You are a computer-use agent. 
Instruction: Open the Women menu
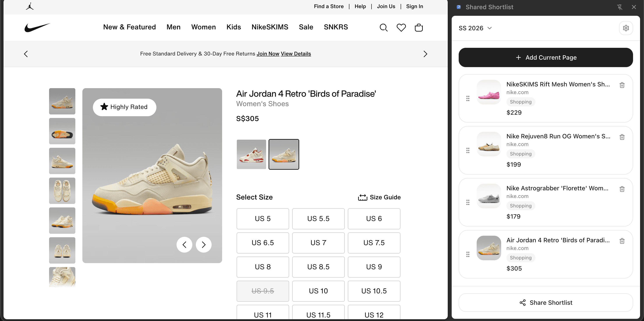pyautogui.click(x=203, y=27)
